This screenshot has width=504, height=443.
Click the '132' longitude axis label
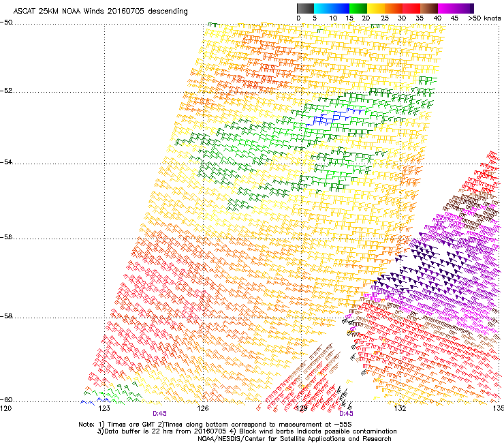click(400, 408)
